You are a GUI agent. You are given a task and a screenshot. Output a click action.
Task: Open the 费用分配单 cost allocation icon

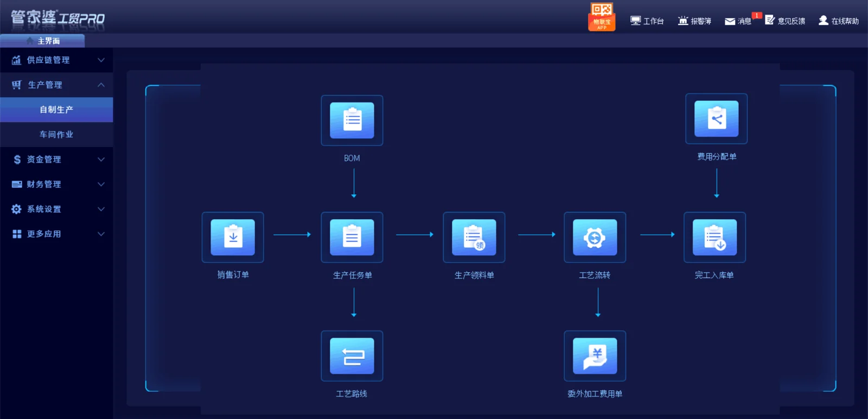click(717, 119)
